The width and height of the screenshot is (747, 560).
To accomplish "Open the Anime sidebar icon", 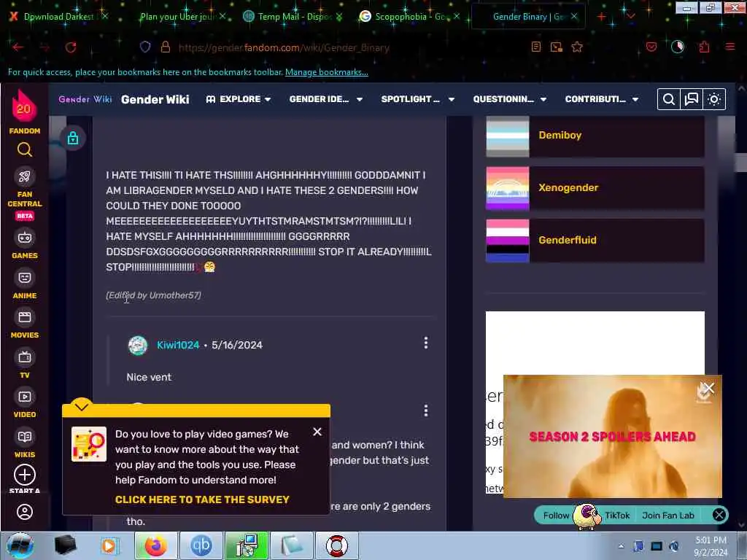I will [x=25, y=278].
